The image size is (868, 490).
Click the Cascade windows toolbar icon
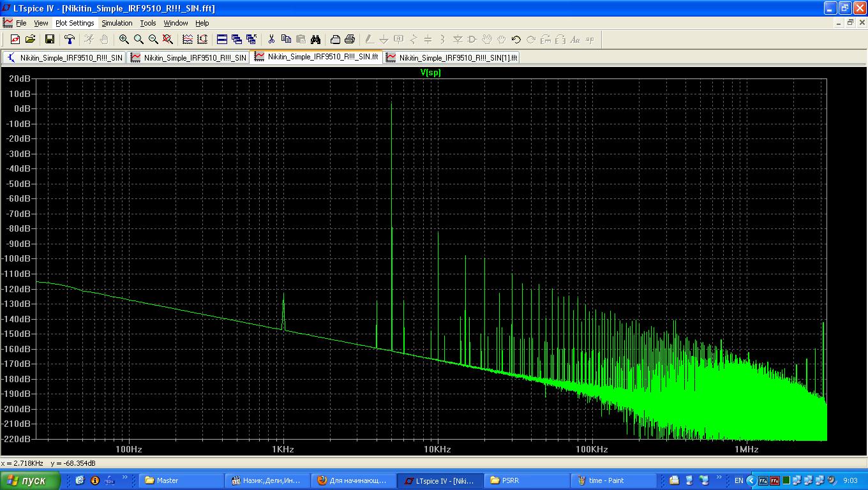pyautogui.click(x=237, y=40)
